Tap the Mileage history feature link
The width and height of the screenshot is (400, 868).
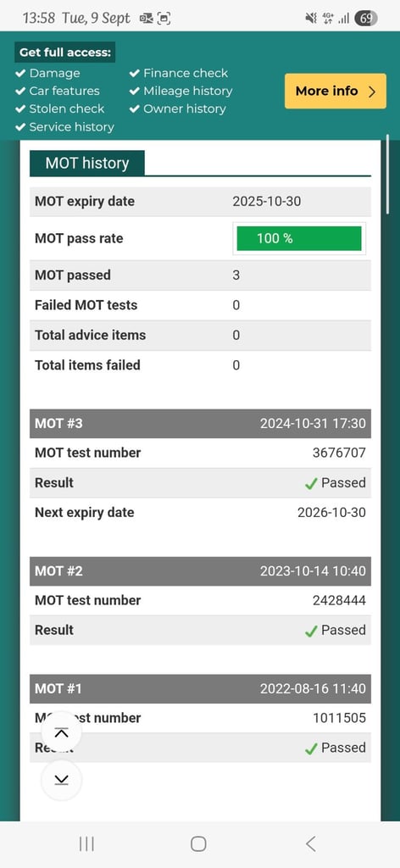point(181,91)
